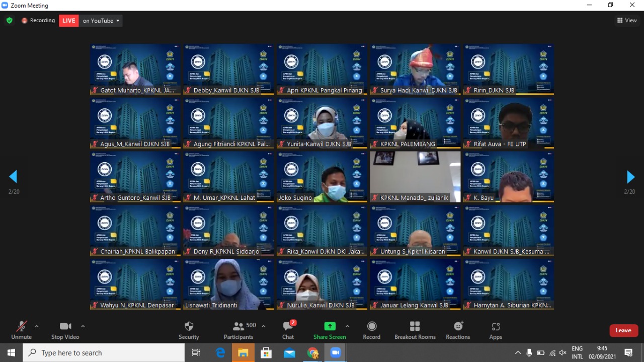This screenshot has height=362, width=644.
Task: Start recording with Record button
Action: (x=371, y=330)
